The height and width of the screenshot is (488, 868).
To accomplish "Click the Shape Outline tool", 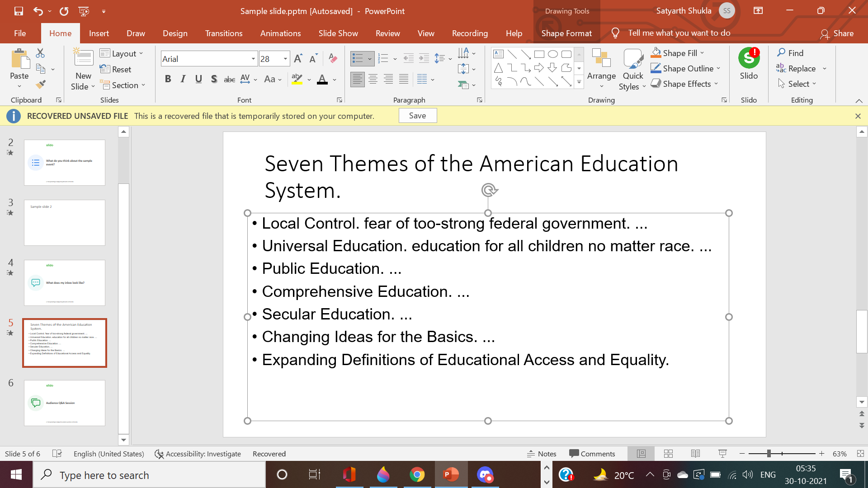I will click(684, 68).
